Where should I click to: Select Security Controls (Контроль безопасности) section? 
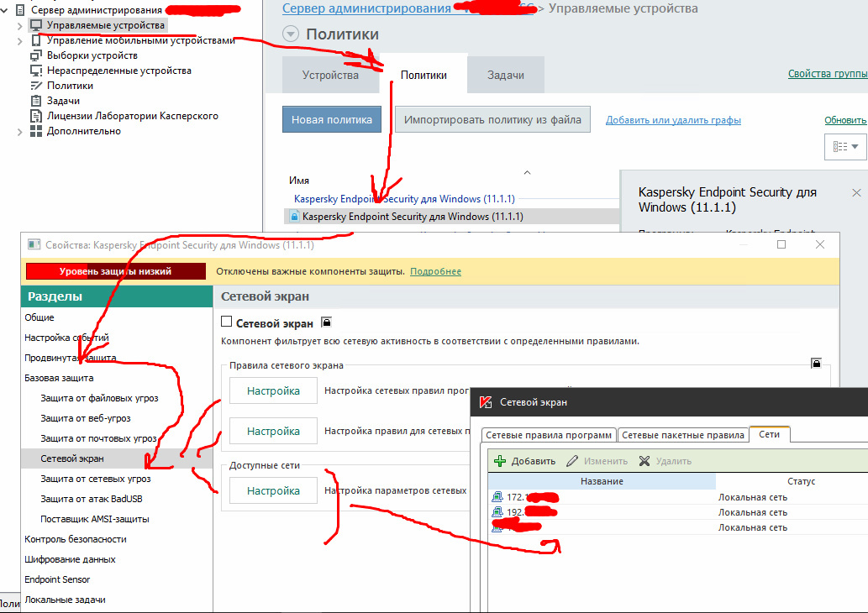[76, 539]
